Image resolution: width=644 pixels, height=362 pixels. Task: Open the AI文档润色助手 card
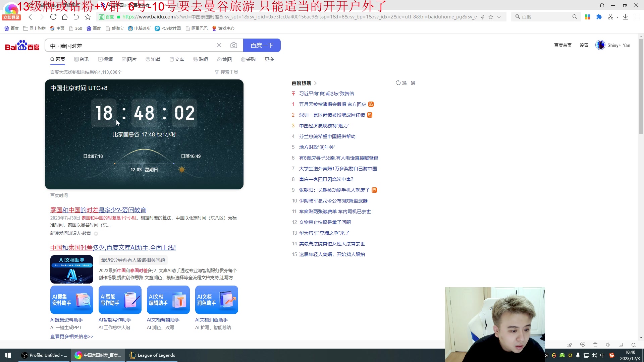(x=217, y=300)
